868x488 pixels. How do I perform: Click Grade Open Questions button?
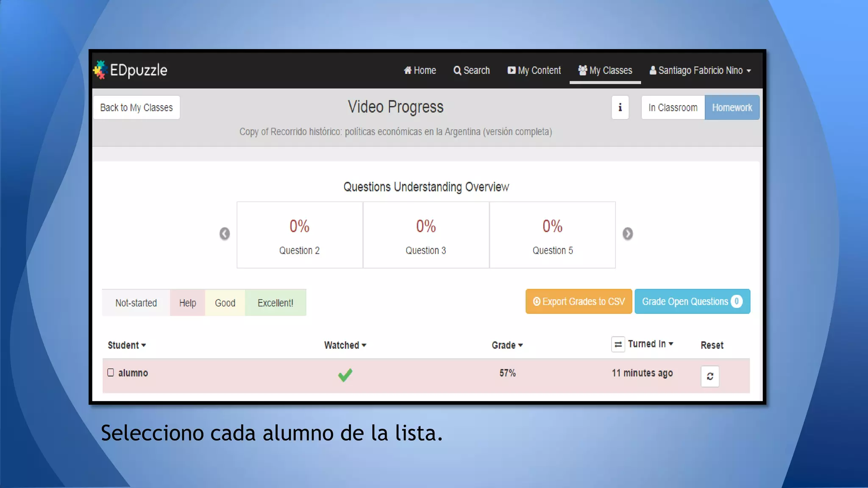coord(693,302)
